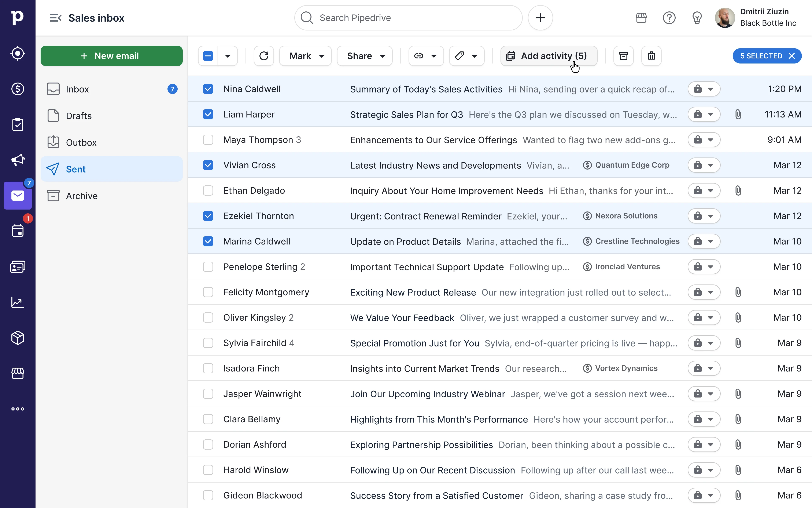
Task: Click Liam Harper email attachment paperclip
Action: point(738,115)
